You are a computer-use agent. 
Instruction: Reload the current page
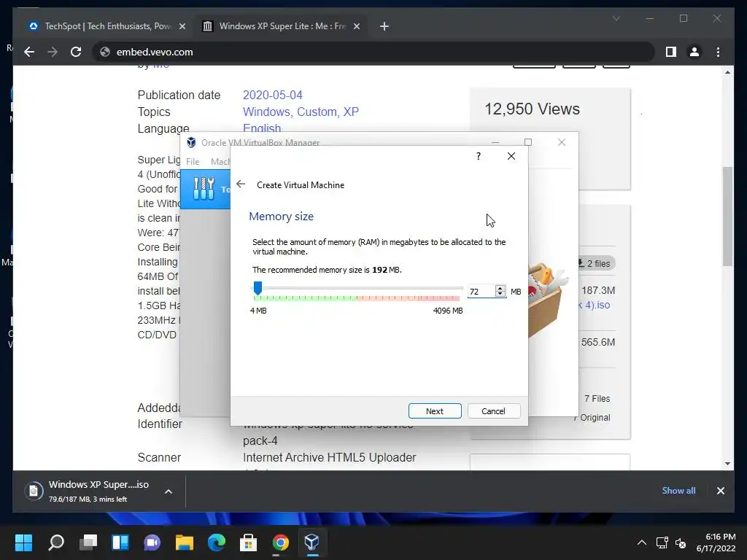coord(76,52)
